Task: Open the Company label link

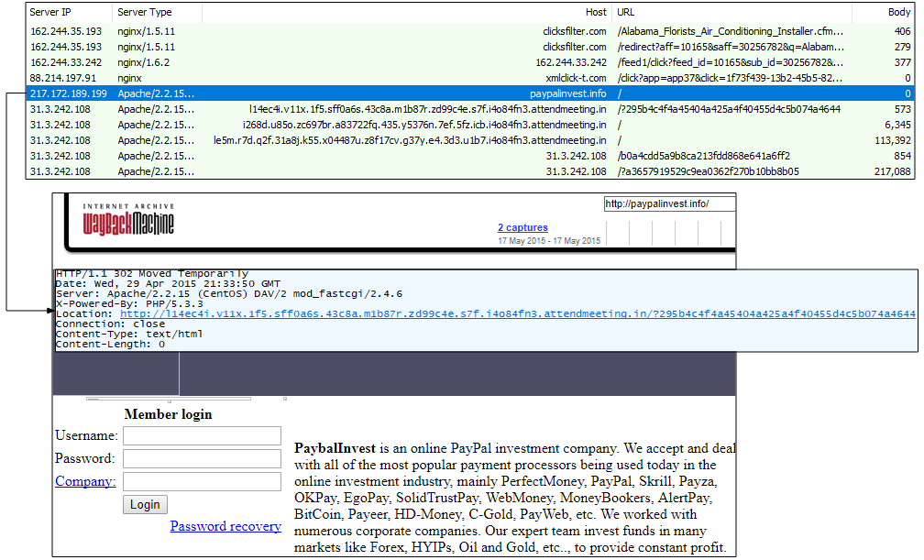Action: tap(85, 481)
